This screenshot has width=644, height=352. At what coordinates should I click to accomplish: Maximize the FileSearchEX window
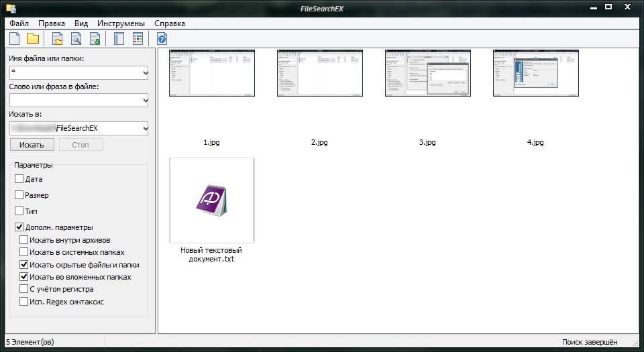point(608,7)
